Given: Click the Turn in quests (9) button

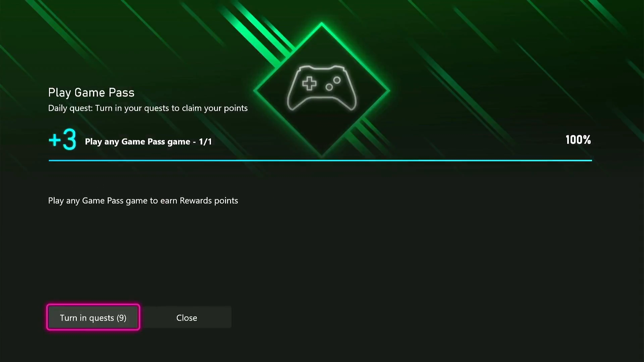Looking at the screenshot, I should pyautogui.click(x=93, y=317).
